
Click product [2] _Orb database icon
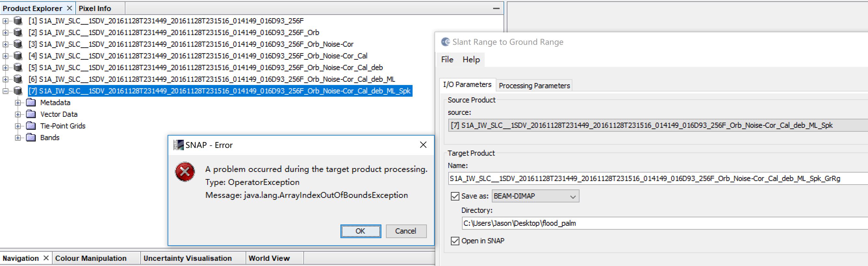tap(18, 33)
